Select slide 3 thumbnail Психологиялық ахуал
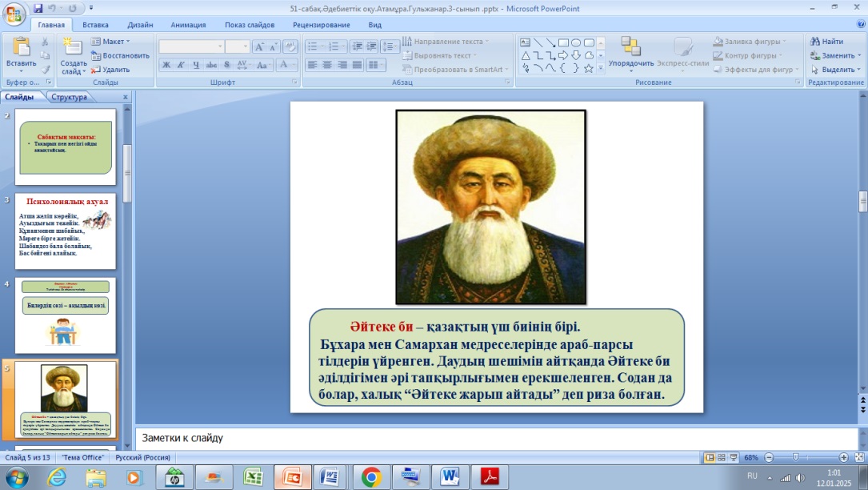The height and width of the screenshot is (490, 868). click(x=66, y=231)
